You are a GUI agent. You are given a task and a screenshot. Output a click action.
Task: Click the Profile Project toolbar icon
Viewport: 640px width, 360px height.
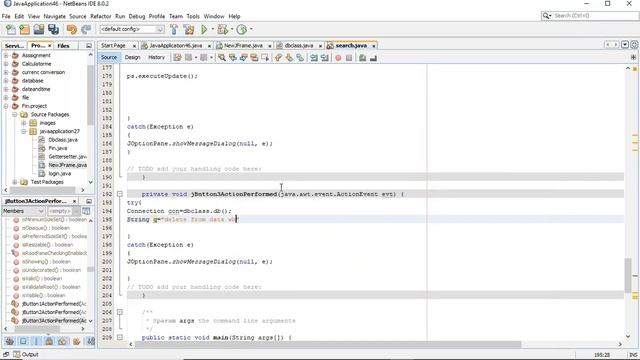pyautogui.click(x=242, y=29)
